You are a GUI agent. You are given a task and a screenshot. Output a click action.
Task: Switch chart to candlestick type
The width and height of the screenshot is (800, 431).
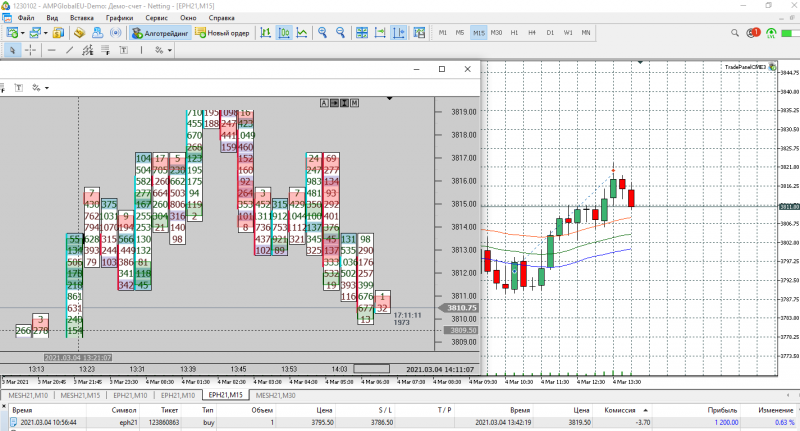(284, 33)
